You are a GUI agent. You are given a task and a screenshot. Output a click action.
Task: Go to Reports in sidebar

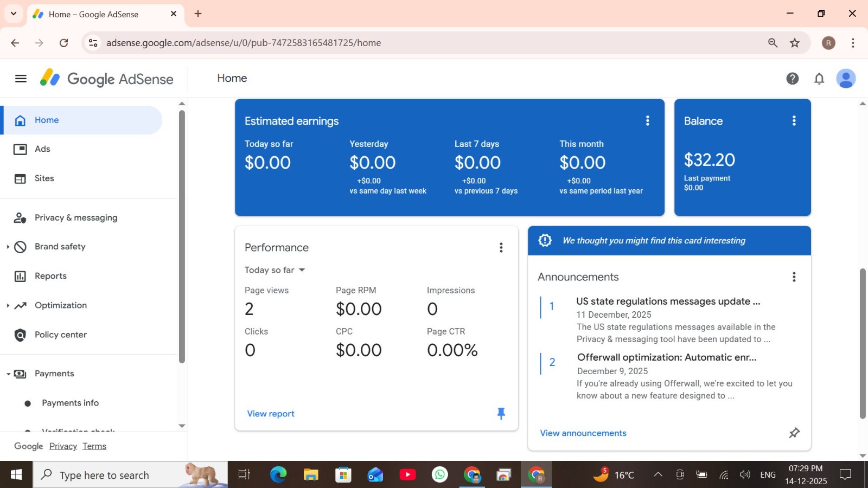point(50,276)
